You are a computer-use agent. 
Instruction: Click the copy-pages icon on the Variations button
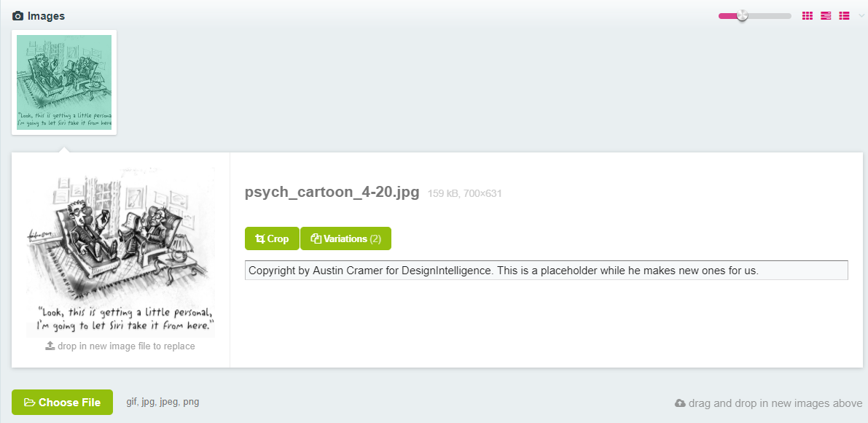[x=315, y=238]
